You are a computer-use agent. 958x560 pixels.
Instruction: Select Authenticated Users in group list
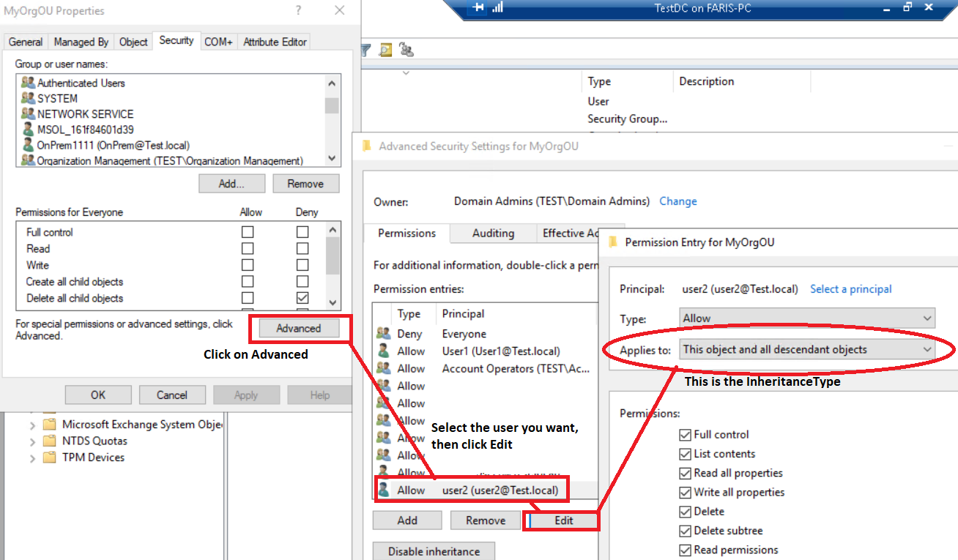coord(81,83)
